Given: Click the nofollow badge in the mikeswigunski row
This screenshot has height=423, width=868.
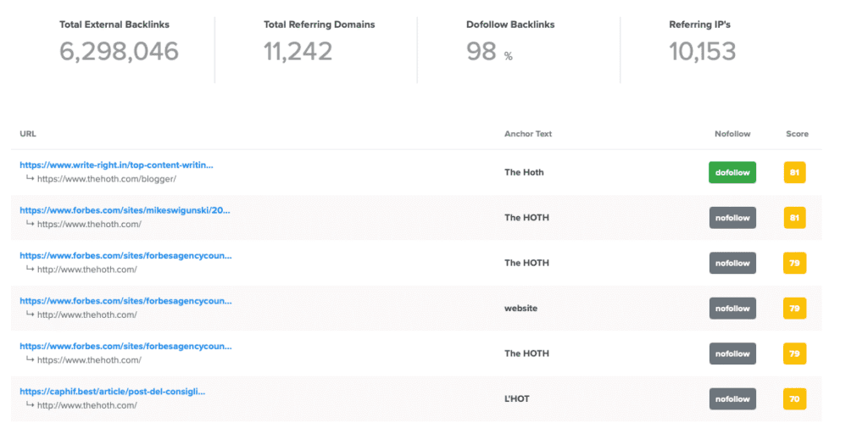Looking at the screenshot, I should (x=732, y=218).
